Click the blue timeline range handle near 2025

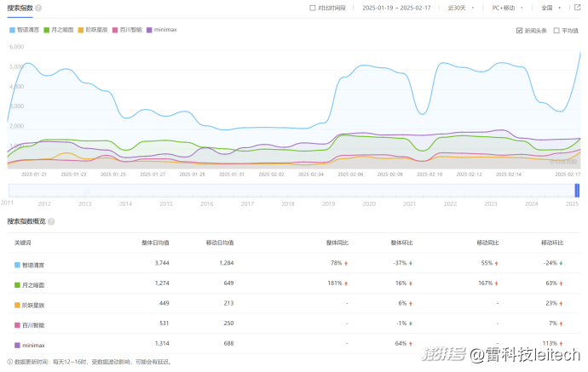[577, 191]
